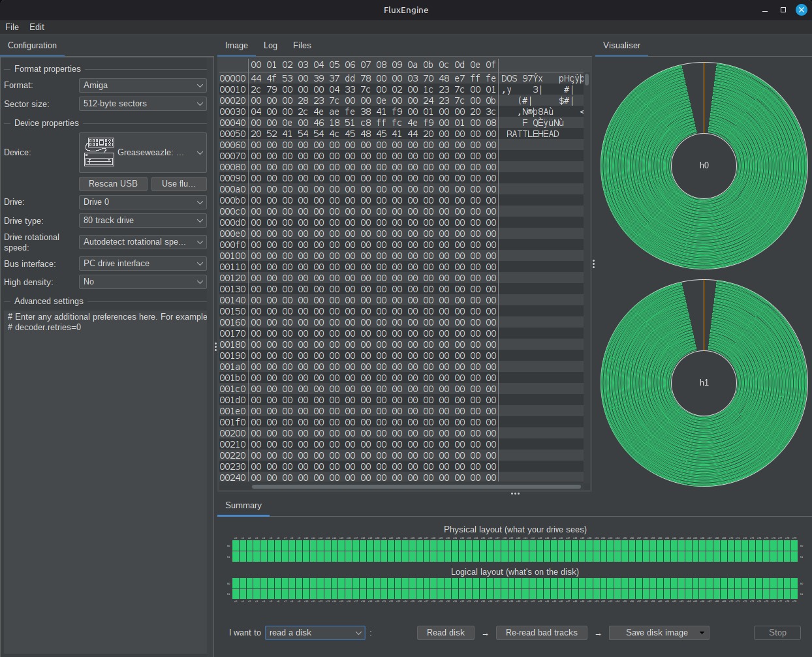Open the Format dropdown showing Amiga
812x657 pixels.
point(142,85)
